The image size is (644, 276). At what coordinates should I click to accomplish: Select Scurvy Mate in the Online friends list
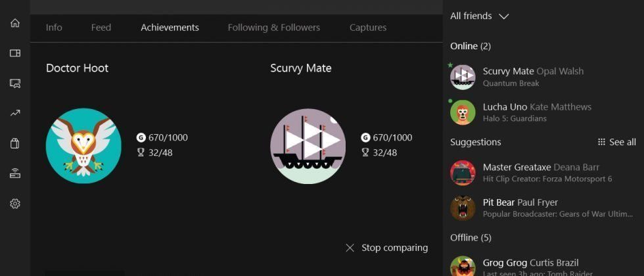pyautogui.click(x=532, y=76)
